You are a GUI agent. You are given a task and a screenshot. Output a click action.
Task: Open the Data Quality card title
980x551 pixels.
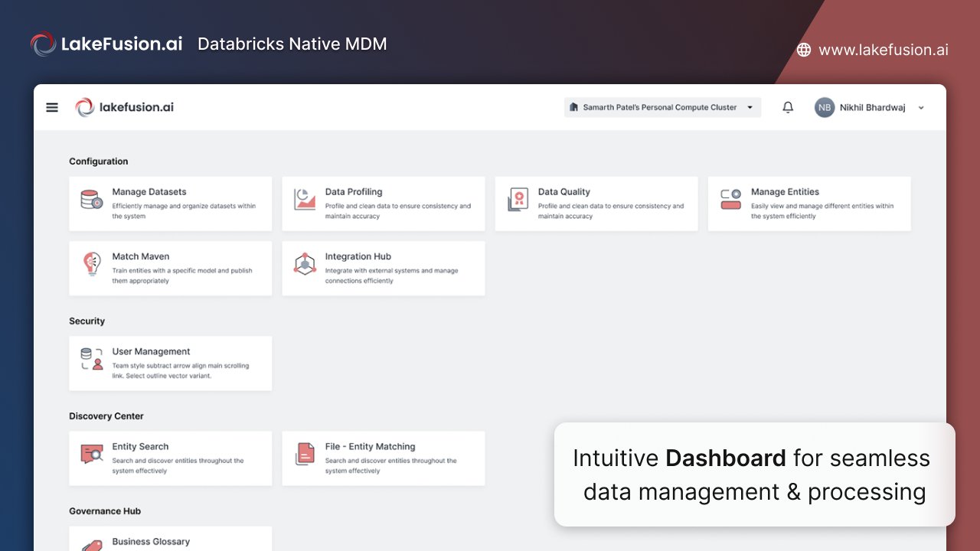click(x=564, y=192)
